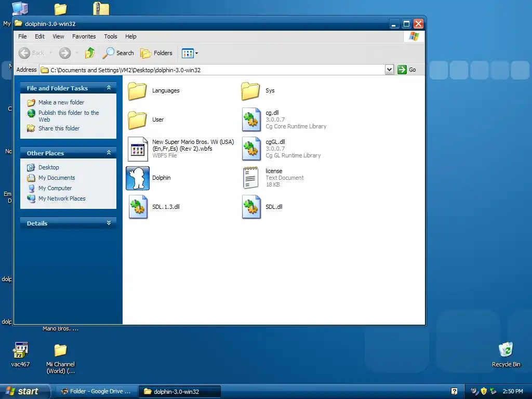Click the 2:50 PM system clock
Image resolution: width=532 pixels, height=399 pixels.
(x=513, y=391)
